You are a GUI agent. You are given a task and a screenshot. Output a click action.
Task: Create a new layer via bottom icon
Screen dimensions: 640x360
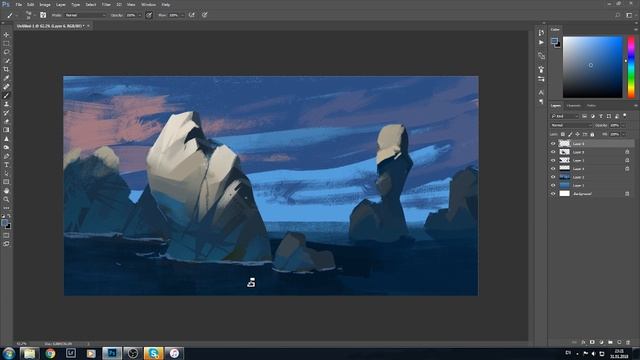click(619, 342)
